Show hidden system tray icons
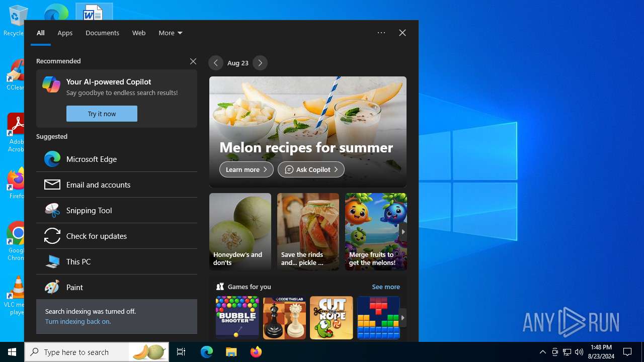Image resolution: width=644 pixels, height=362 pixels. pyautogui.click(x=542, y=352)
